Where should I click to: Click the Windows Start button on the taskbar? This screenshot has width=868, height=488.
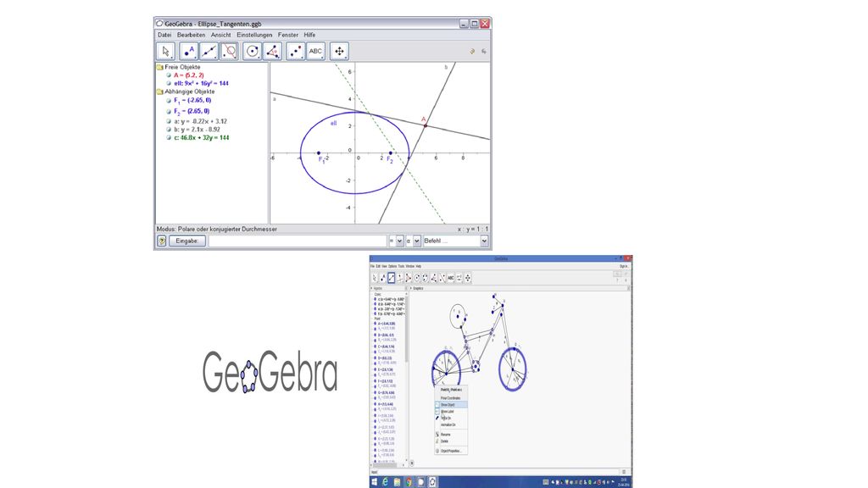pyautogui.click(x=375, y=482)
